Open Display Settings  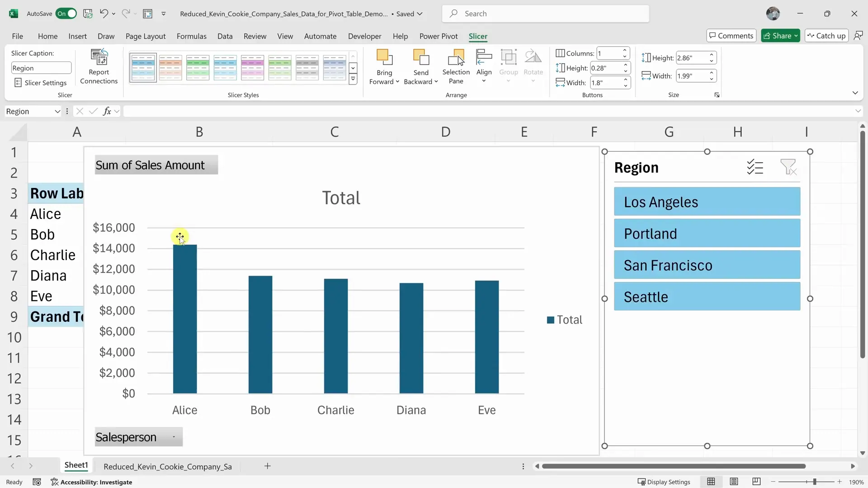pyautogui.click(x=664, y=482)
